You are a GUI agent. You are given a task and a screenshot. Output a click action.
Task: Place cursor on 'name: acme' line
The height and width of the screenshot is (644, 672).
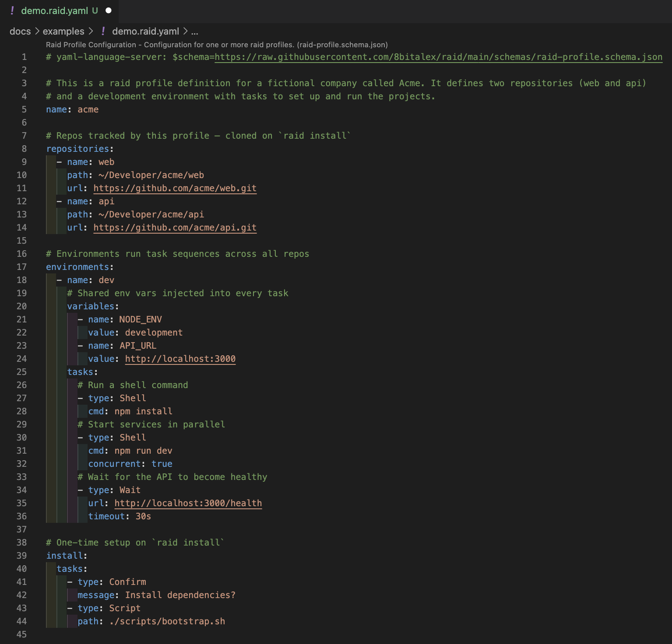(x=72, y=110)
